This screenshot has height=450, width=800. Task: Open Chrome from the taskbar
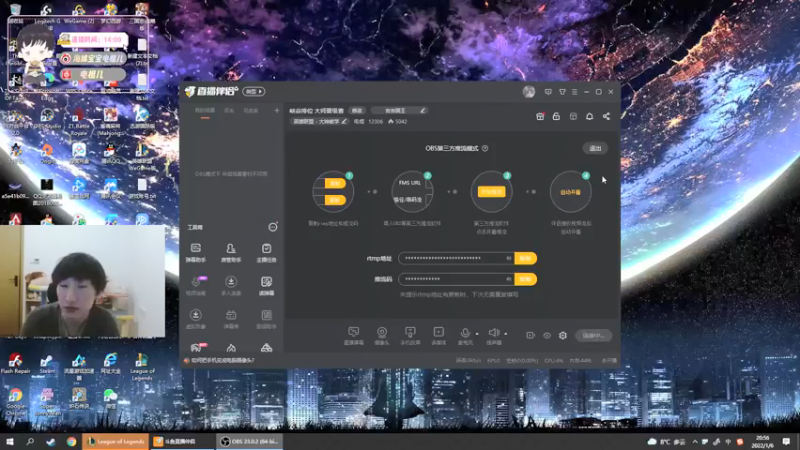pos(71,442)
